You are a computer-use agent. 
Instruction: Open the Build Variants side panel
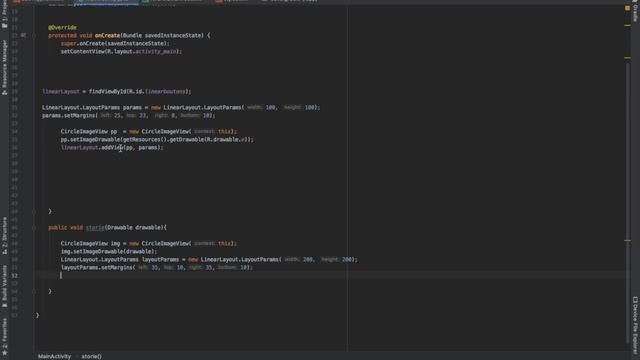pyautogui.click(x=4, y=287)
